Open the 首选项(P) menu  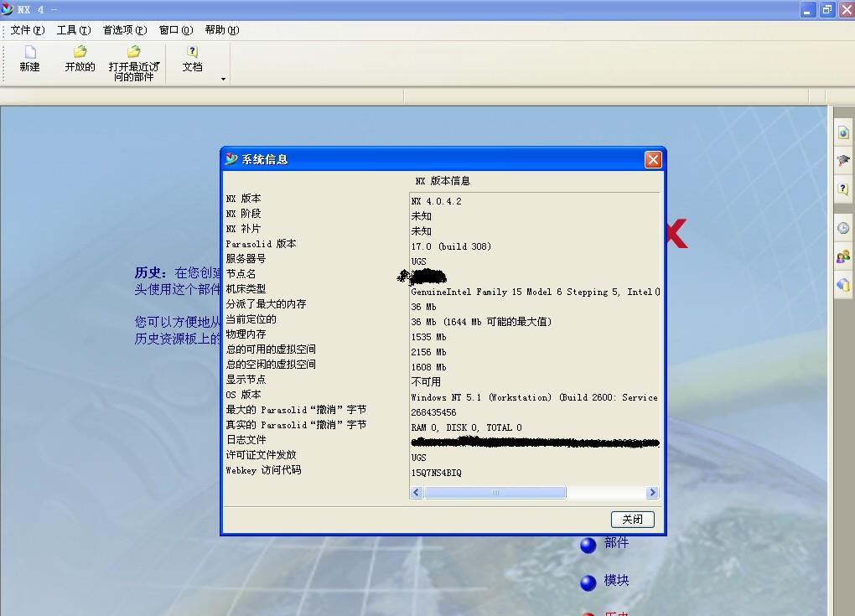125,30
